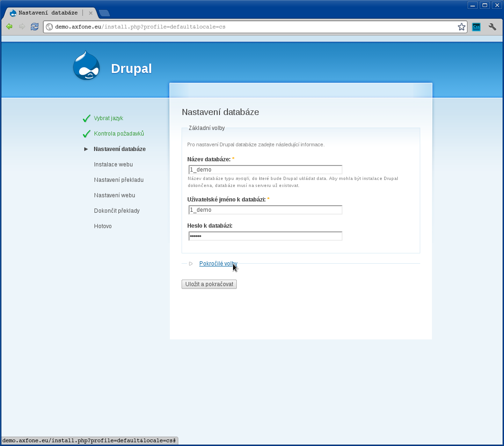
Task: Bookmark page with the star icon
Action: (461, 27)
